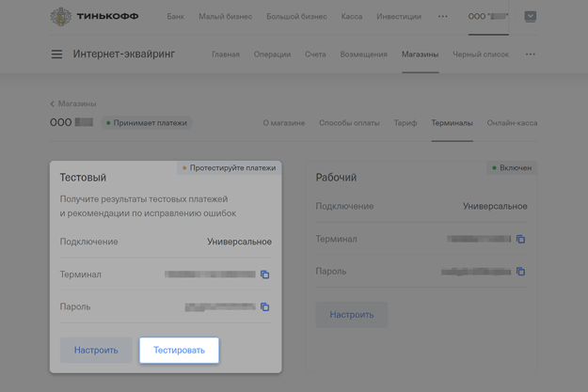Copy the test terminal ID
Screen dimensions: 588x392
click(264, 274)
